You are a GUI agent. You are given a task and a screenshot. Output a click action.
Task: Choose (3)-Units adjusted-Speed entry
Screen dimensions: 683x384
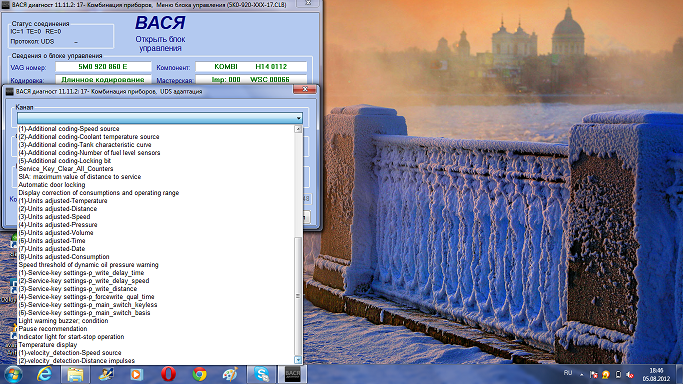(x=54, y=216)
